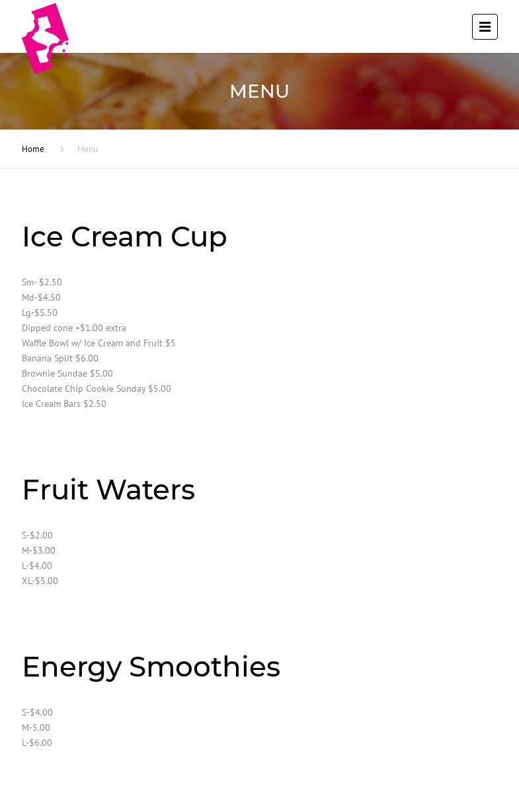Click the pink ice cream logo
The image size is (519, 812).
(45, 38)
